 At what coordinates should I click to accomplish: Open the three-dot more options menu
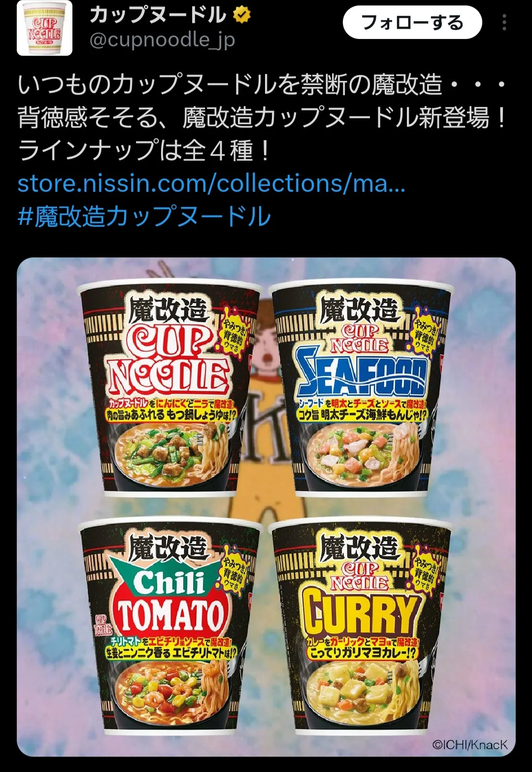(504, 23)
